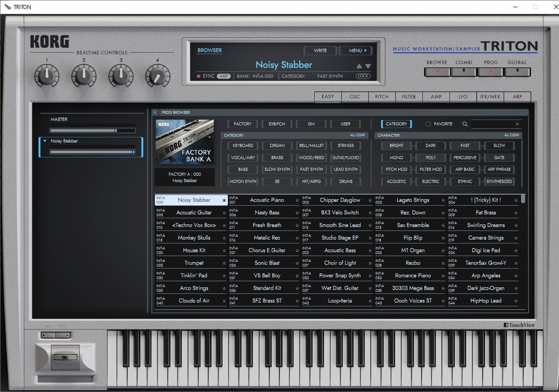
Task: Clear the search field with X
Action: point(517,124)
